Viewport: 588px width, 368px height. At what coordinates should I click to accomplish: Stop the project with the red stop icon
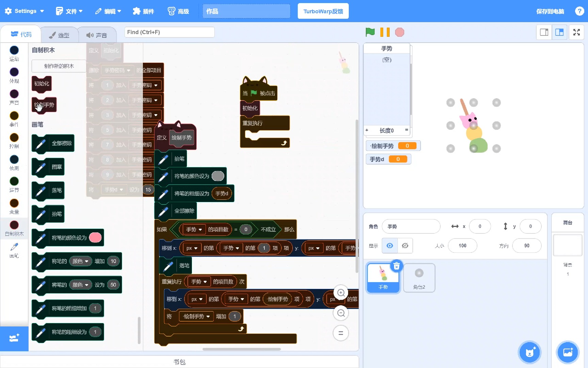click(x=399, y=32)
